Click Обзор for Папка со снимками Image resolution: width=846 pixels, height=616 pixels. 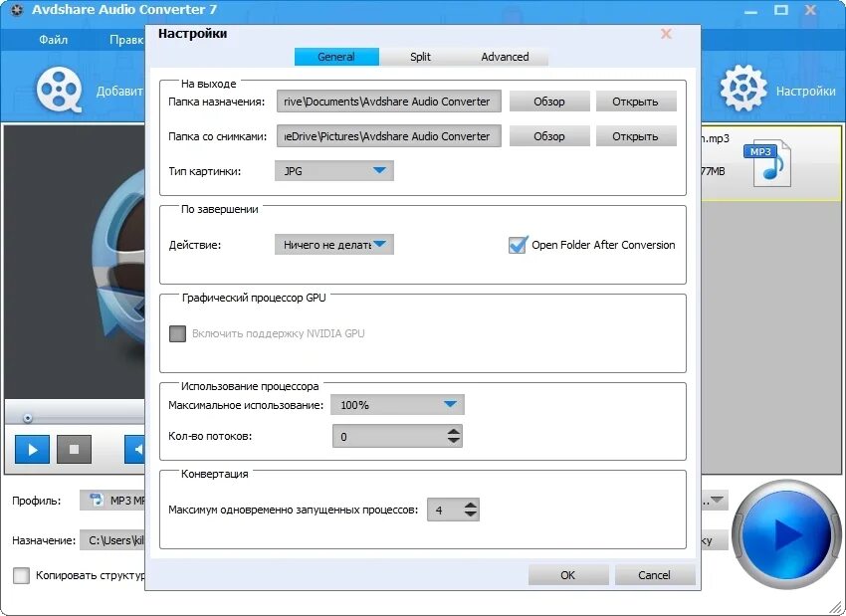click(549, 136)
